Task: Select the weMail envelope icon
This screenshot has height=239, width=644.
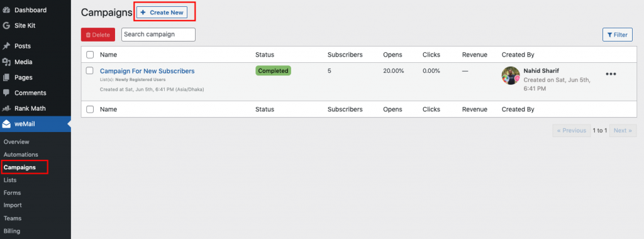Action: pyautogui.click(x=6, y=124)
